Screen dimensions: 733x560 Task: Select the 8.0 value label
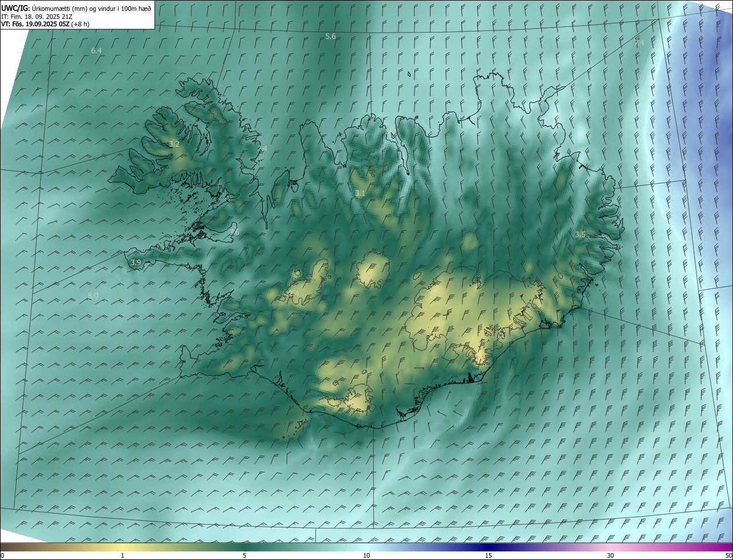pyautogui.click(x=93, y=295)
